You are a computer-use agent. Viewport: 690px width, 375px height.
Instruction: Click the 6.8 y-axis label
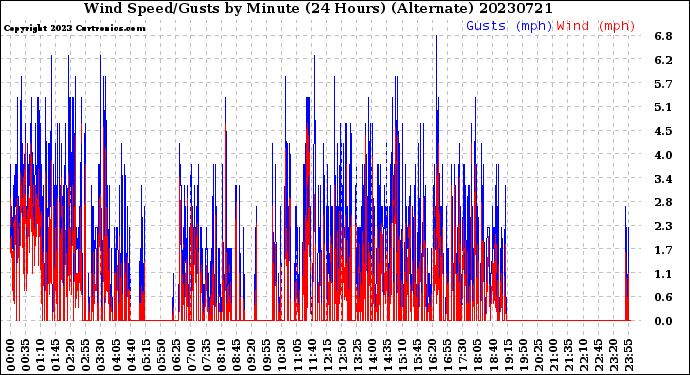click(x=663, y=36)
